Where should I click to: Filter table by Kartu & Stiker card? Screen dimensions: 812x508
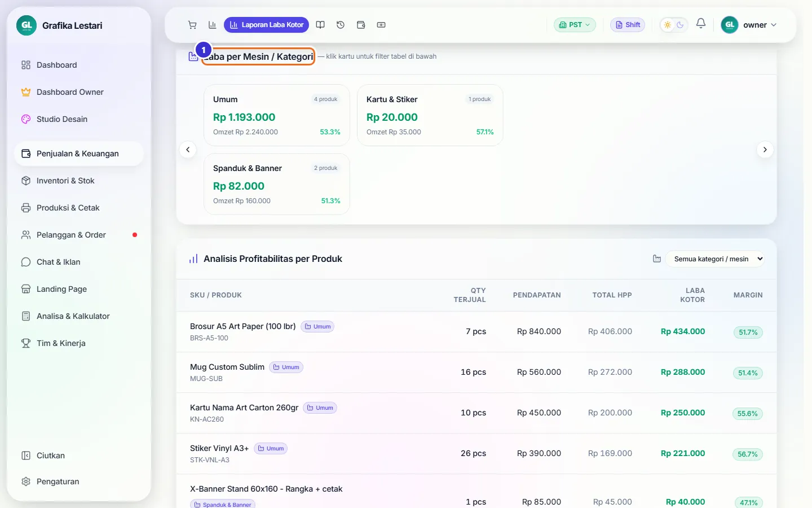[430, 115]
